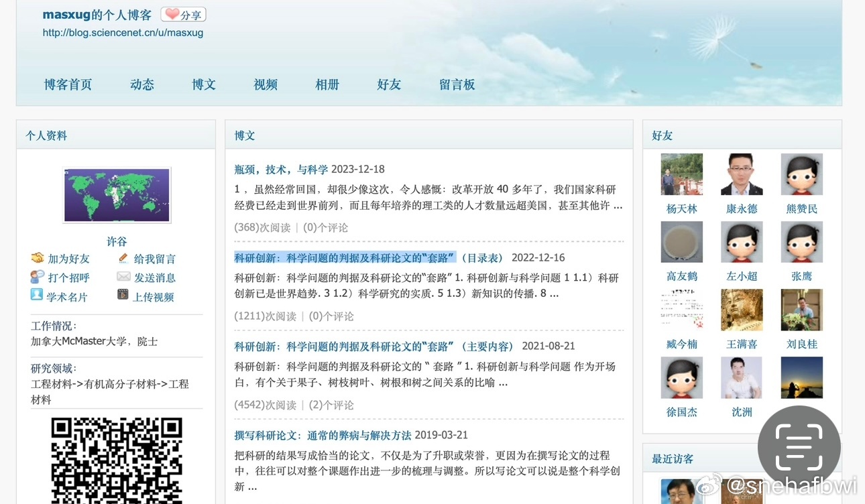Click the 打个招呼 link
The image size is (865, 504).
(x=68, y=277)
